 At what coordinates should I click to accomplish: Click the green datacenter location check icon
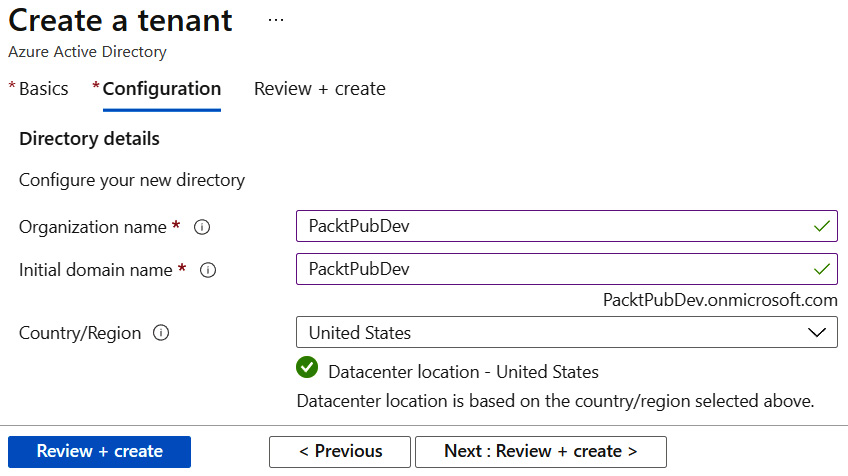pos(307,367)
